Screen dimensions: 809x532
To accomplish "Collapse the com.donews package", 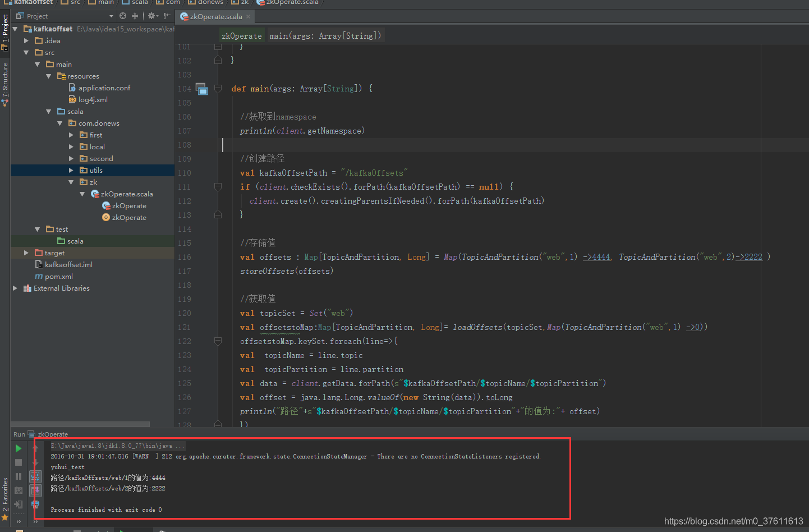I will [x=60, y=123].
